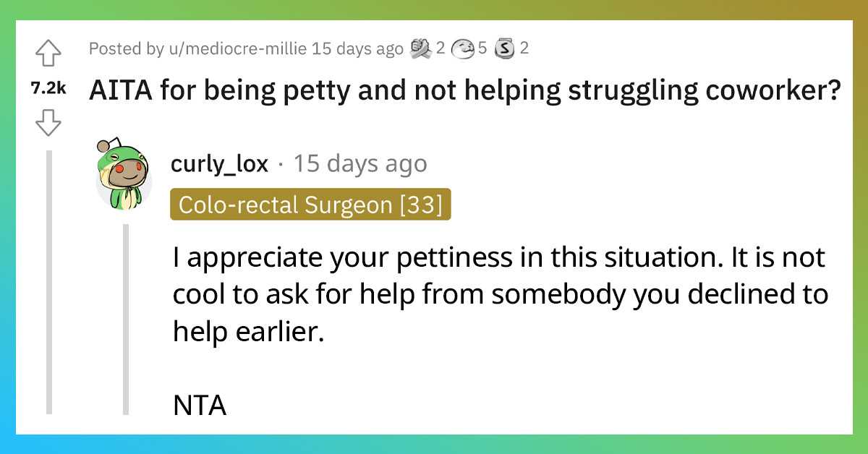Select the 7.2k vote count
The width and height of the screenshot is (868, 454).
pos(48,87)
